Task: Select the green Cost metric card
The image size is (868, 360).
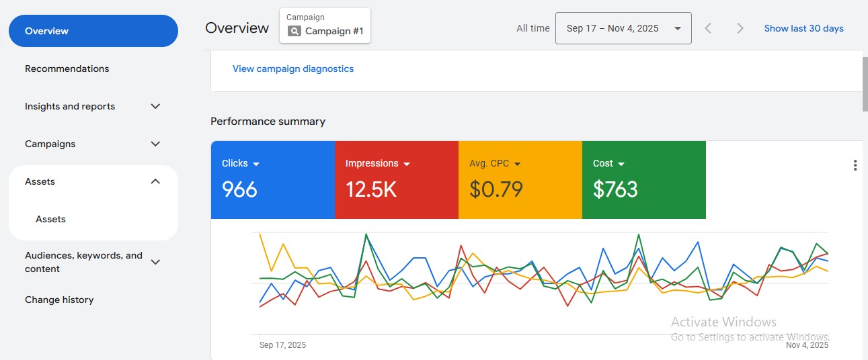Action: [644, 180]
